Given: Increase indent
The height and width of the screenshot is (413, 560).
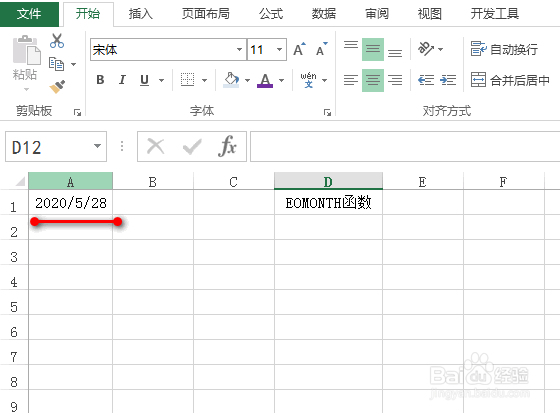Looking at the screenshot, I should pos(448,80).
